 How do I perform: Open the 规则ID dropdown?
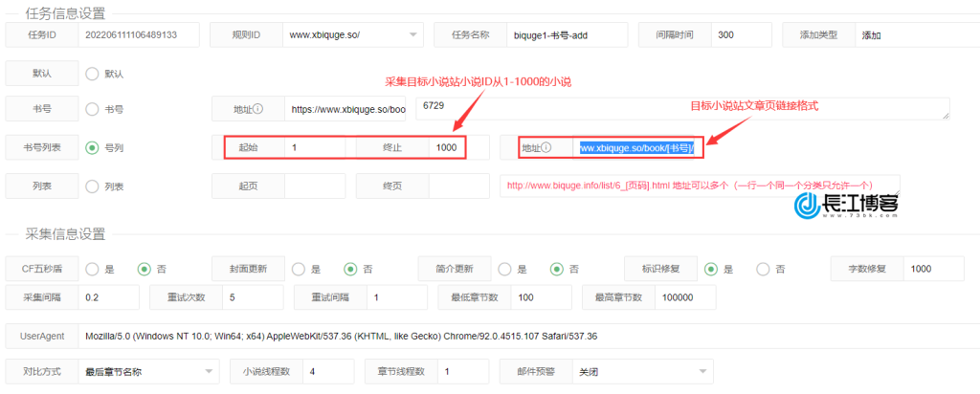pos(353,35)
